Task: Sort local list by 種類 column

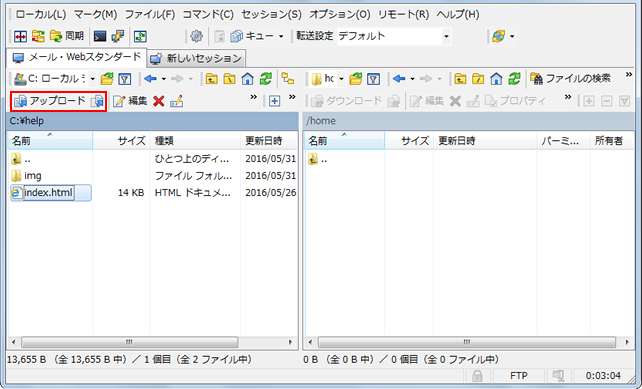Action: coord(195,141)
